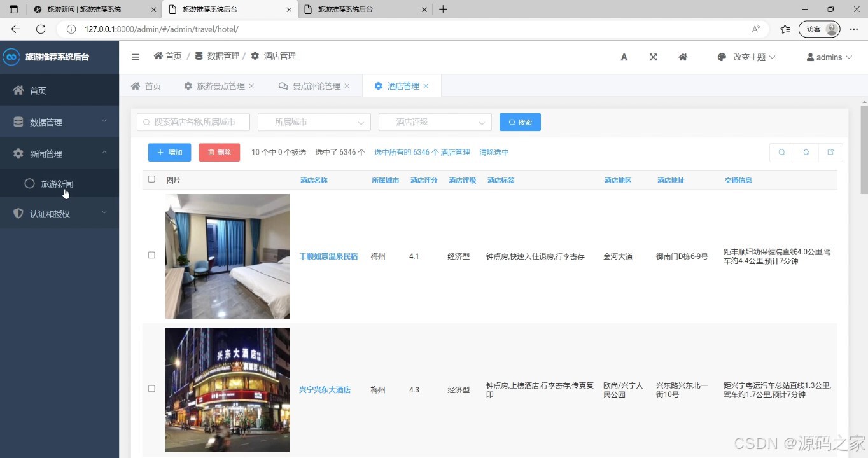The image size is (868, 458).
Task: Open the 丰顺如意温泉民宿 hotel link
Action: coord(328,256)
